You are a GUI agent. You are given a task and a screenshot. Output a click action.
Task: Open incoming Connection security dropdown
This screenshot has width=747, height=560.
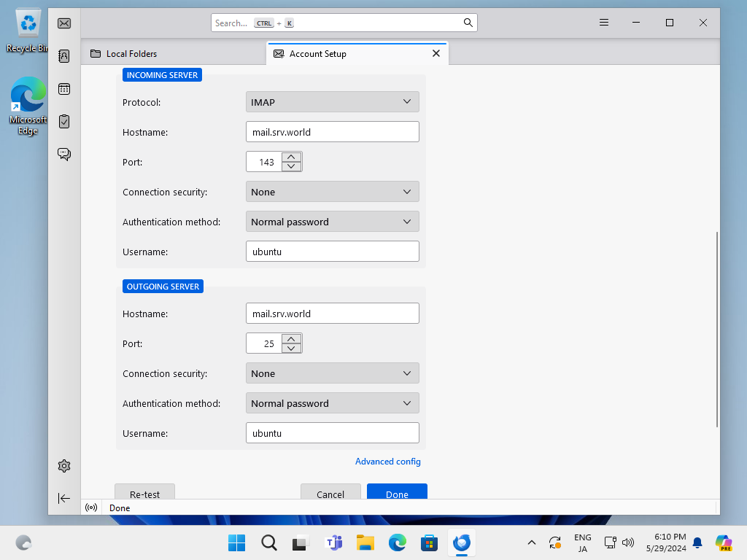tap(333, 192)
